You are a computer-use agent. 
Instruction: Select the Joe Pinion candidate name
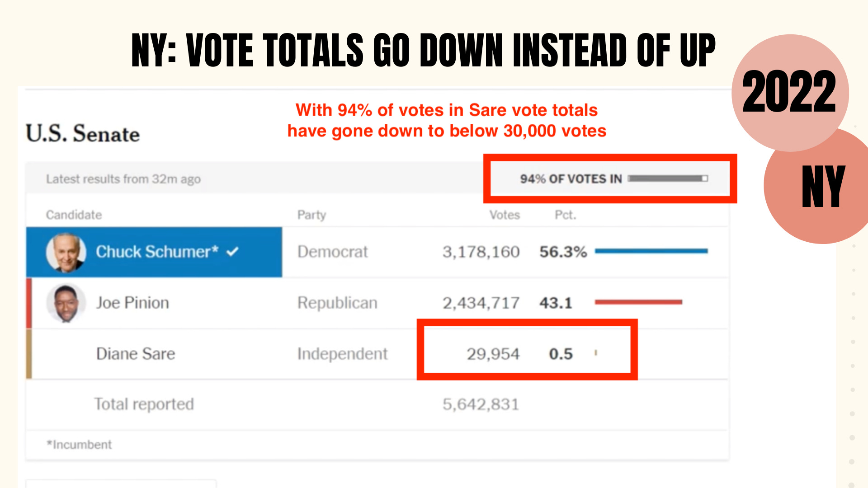132,303
